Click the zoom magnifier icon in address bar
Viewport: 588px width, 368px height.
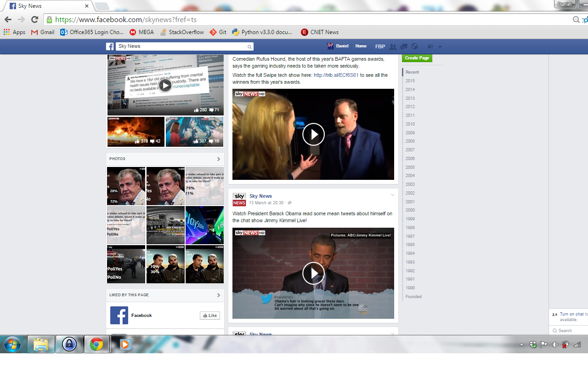[576, 19]
